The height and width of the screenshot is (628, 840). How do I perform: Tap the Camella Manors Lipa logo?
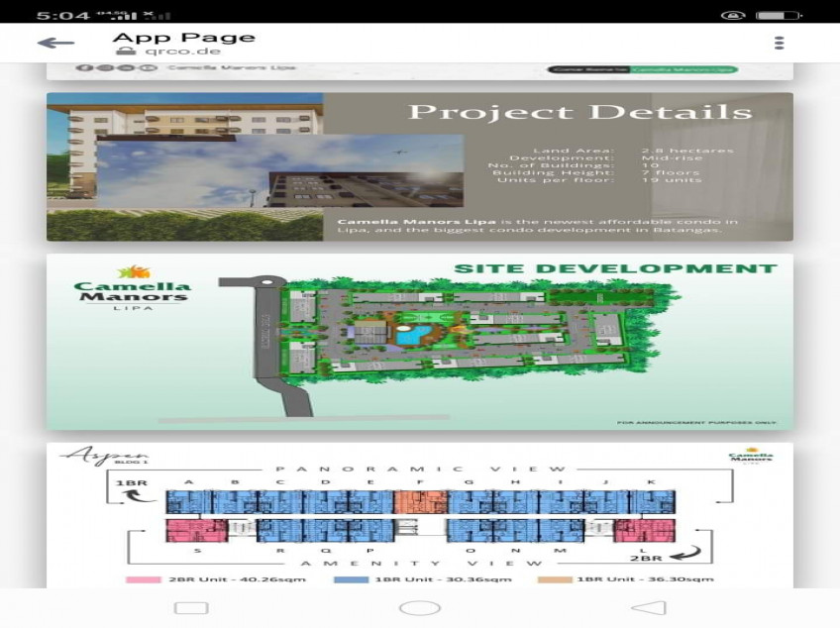[133, 288]
